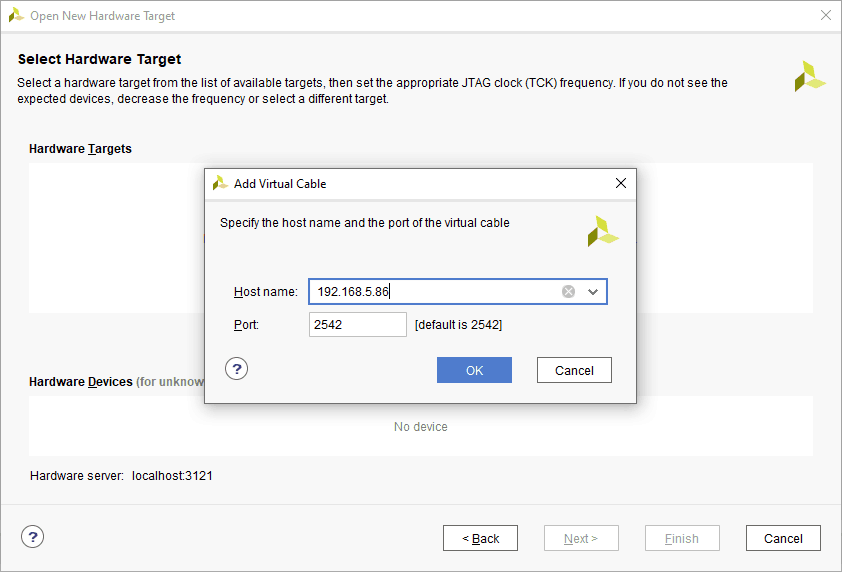Click the Hardware server localhost:3121 label
This screenshot has width=842, height=572.
(x=121, y=476)
